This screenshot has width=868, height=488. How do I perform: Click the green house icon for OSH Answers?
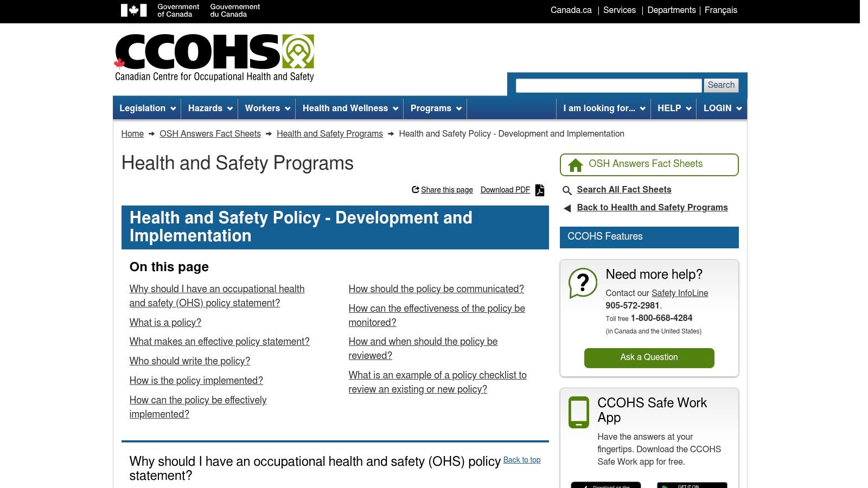tap(576, 165)
